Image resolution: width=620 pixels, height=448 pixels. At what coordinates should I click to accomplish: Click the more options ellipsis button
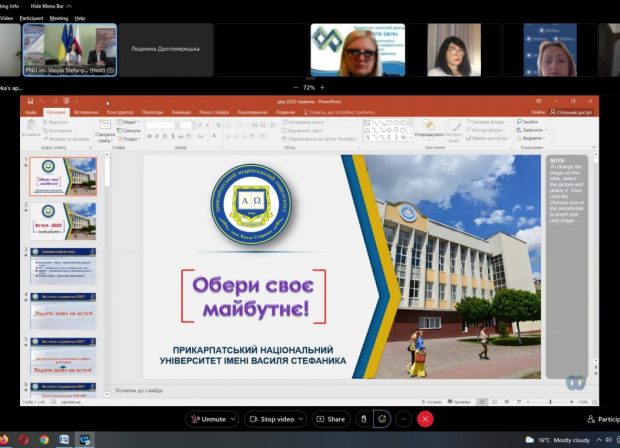403,419
